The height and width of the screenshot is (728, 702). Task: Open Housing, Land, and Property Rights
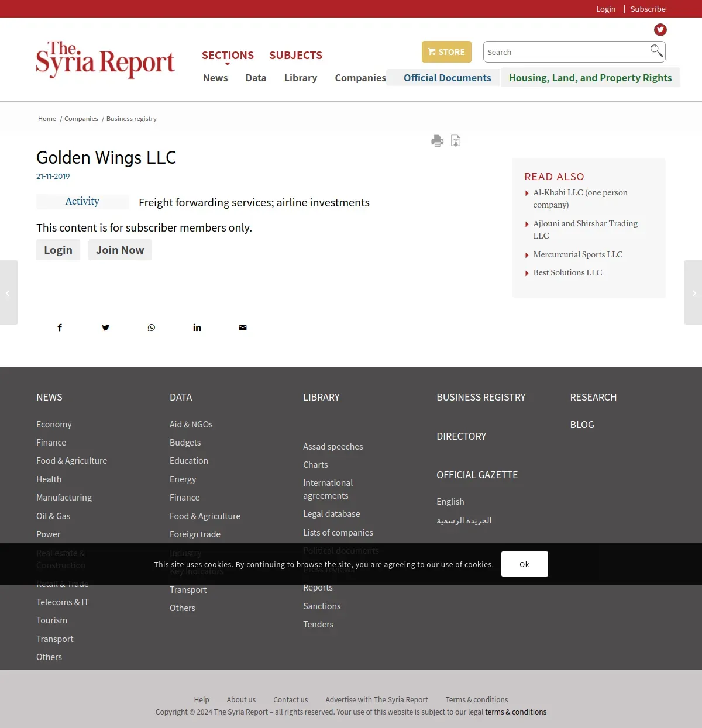(590, 78)
